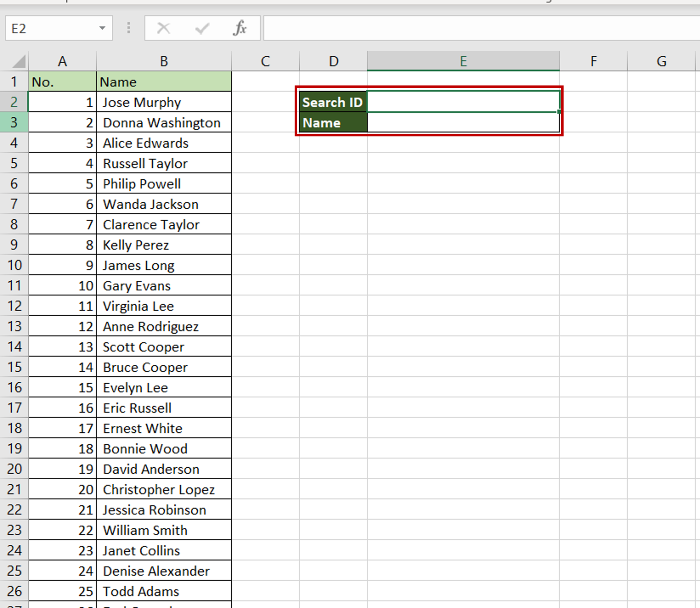
Task: Select the cell containing Jose Murphy
Action: [163, 102]
